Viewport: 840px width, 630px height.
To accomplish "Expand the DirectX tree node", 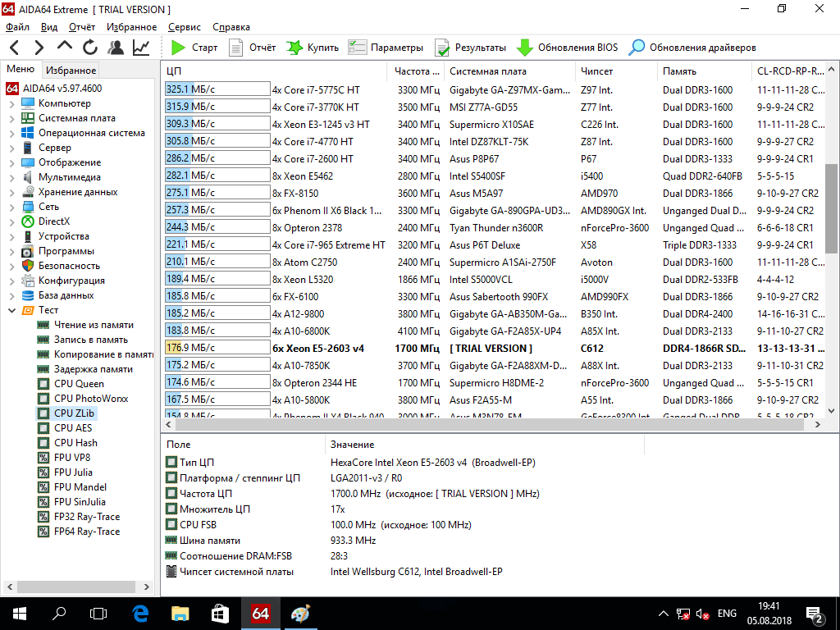I will (x=11, y=221).
